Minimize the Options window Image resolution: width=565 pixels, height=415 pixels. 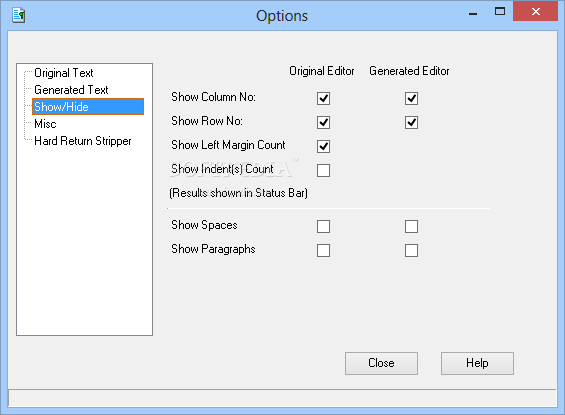click(473, 14)
